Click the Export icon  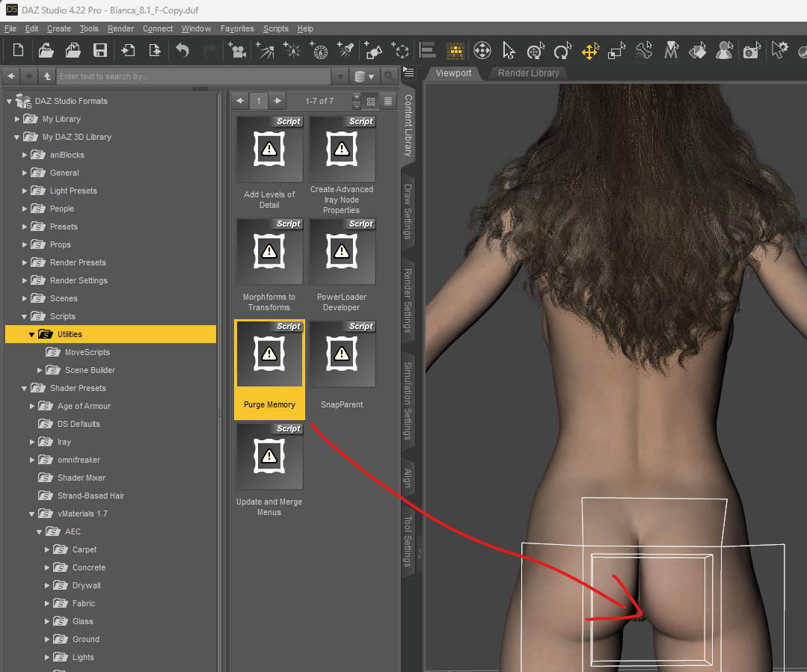154,50
